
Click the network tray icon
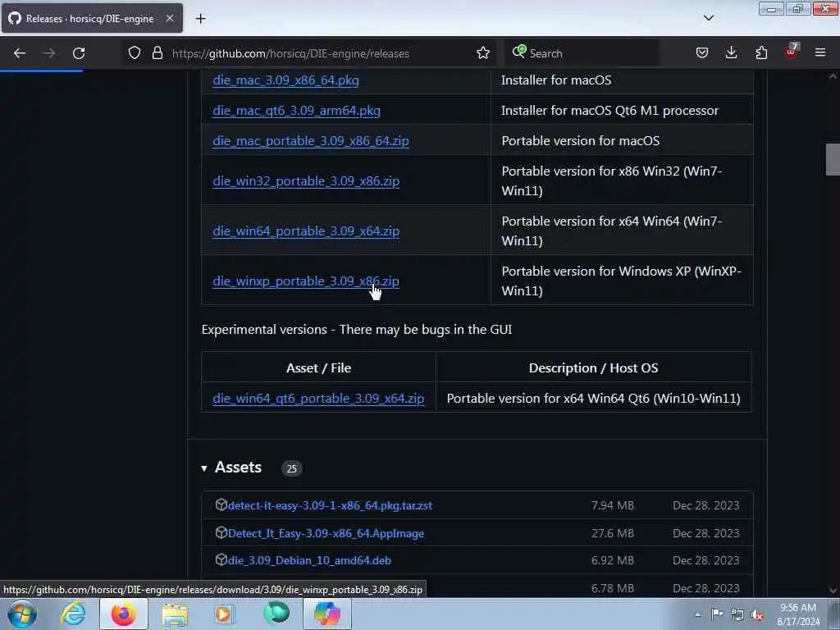coord(737,615)
